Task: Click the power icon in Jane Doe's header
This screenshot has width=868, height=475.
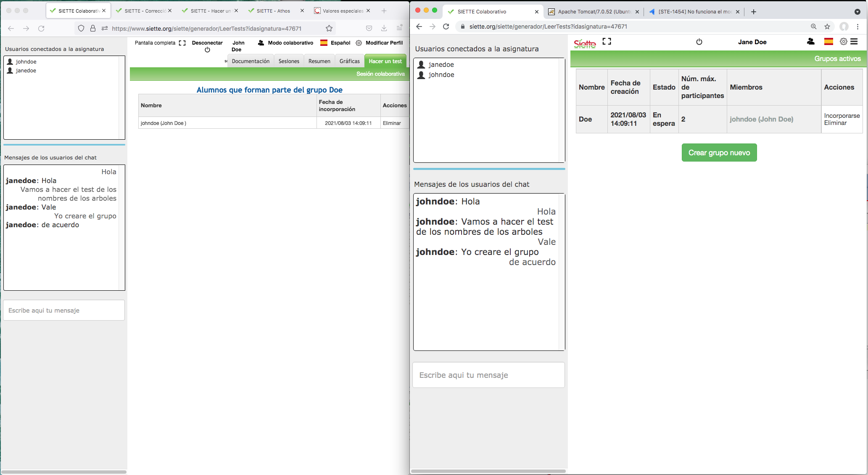Action: click(699, 42)
